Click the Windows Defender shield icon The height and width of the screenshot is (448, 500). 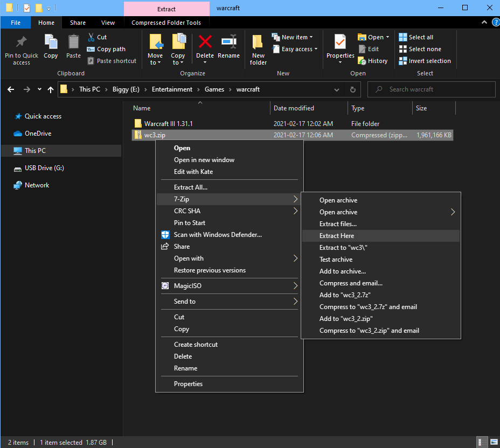pyautogui.click(x=165, y=235)
